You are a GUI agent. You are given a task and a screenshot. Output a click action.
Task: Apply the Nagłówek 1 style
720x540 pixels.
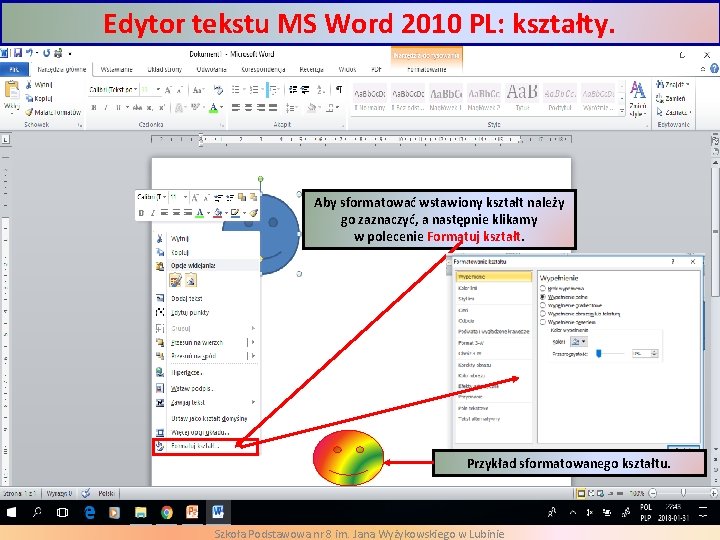pyautogui.click(x=446, y=98)
